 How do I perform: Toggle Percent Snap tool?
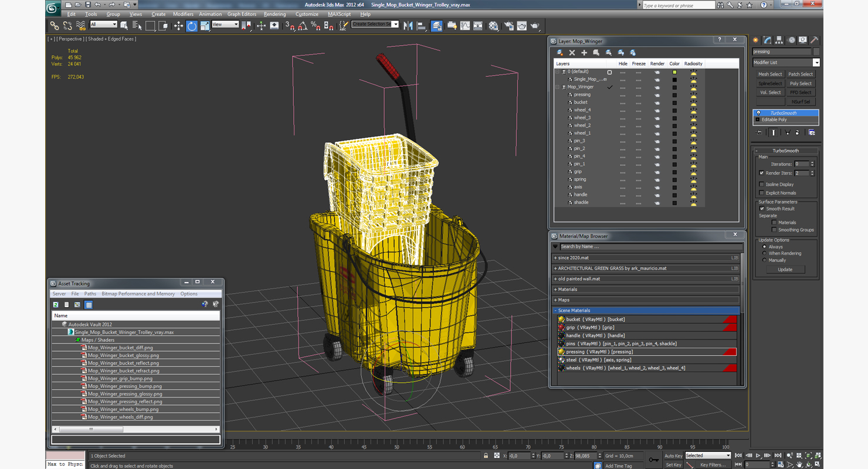316,26
